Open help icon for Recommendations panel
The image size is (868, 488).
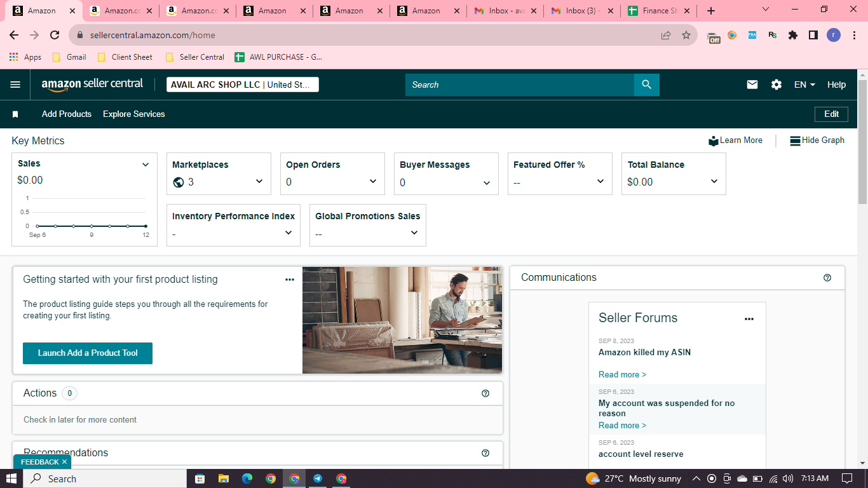pyautogui.click(x=485, y=453)
